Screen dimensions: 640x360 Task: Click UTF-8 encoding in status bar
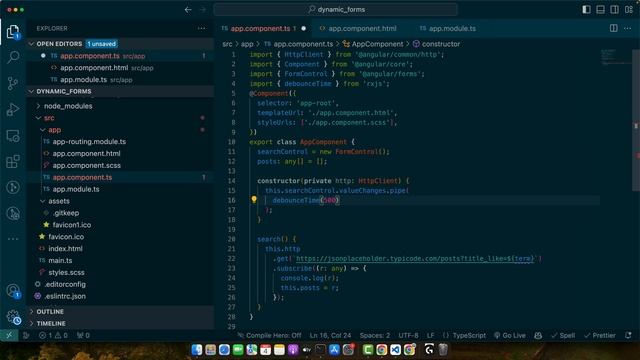[408, 336]
